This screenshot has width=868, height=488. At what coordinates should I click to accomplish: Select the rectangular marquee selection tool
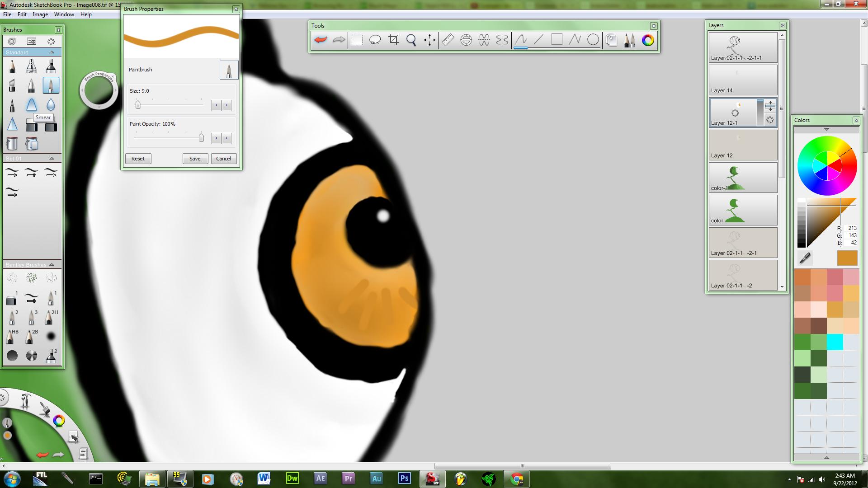(357, 40)
